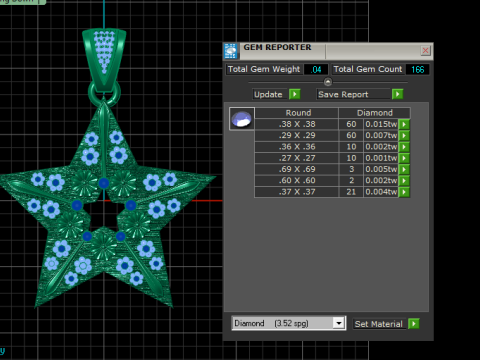This screenshot has height=360, width=480.
Task: Click the 0.007tw weight cell
Action: point(381,136)
